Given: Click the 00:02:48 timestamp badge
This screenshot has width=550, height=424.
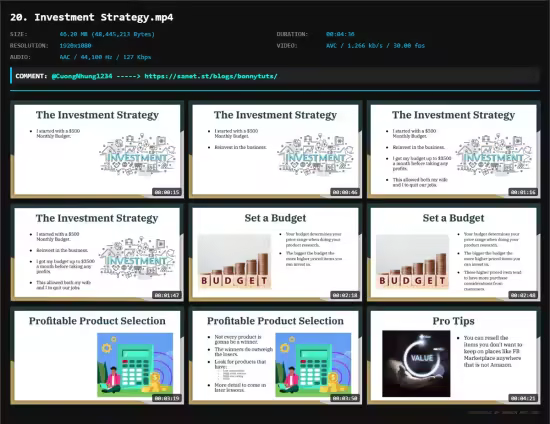Looking at the screenshot, I should 523,295.
